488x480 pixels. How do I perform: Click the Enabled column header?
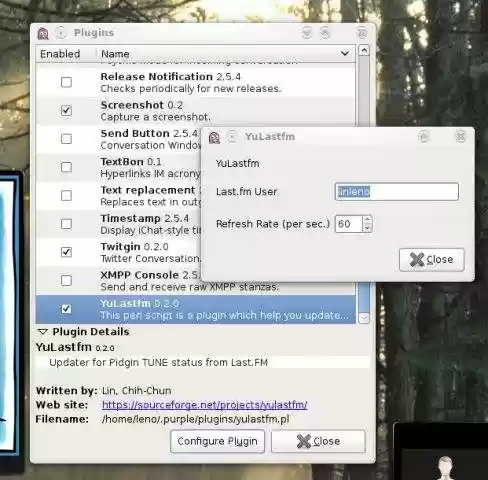tap(66, 54)
